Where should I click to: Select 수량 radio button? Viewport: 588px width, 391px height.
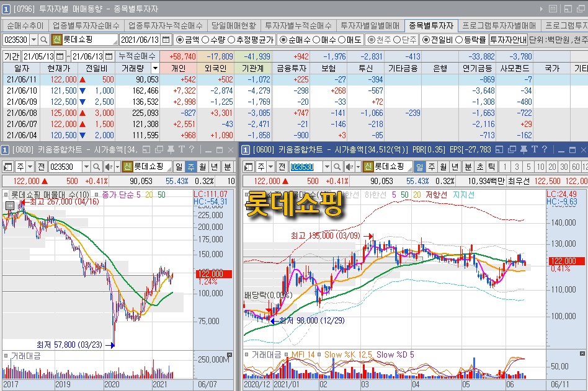pyautogui.click(x=205, y=40)
